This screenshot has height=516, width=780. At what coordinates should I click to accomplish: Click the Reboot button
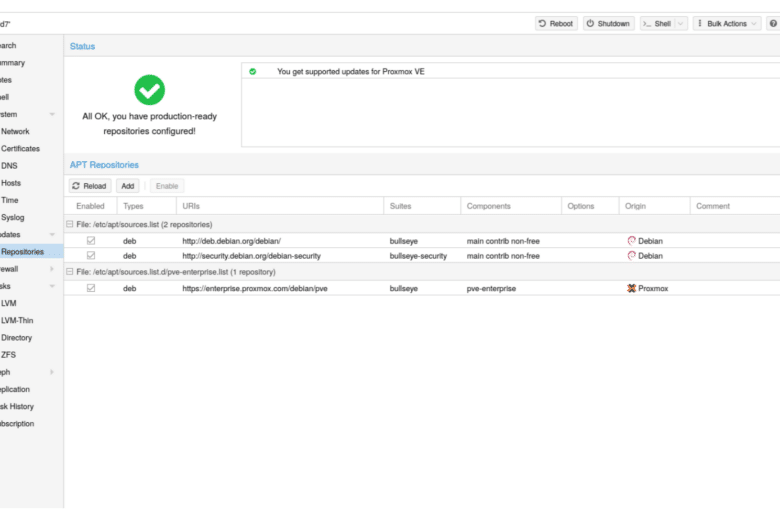556,23
